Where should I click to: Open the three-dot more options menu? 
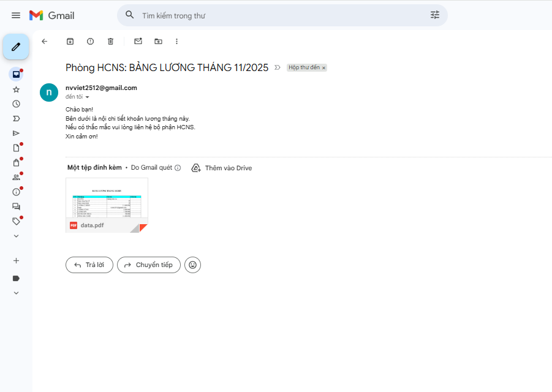tap(177, 41)
